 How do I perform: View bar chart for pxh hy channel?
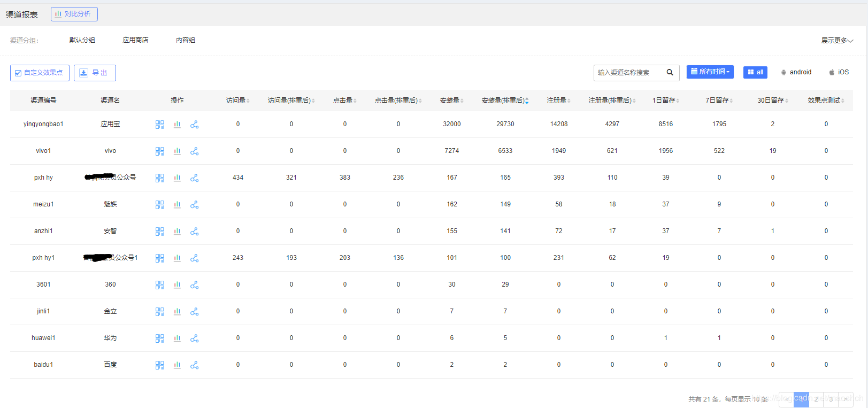[177, 178]
